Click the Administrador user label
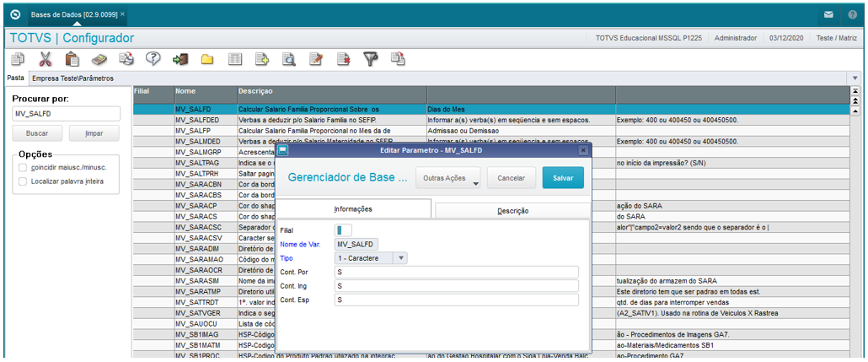Screen dimensions: 868x362 [735, 38]
